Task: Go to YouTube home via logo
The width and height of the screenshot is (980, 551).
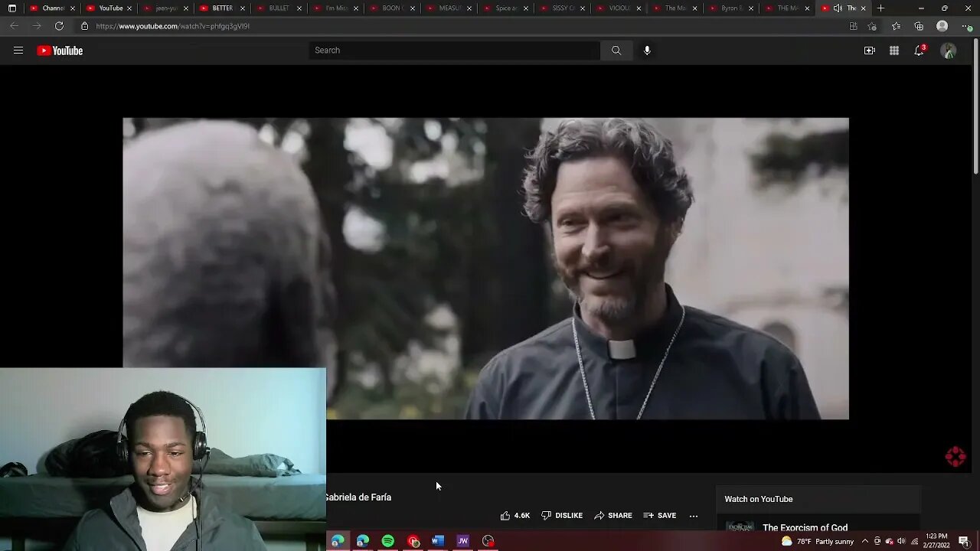Action: click(x=60, y=51)
